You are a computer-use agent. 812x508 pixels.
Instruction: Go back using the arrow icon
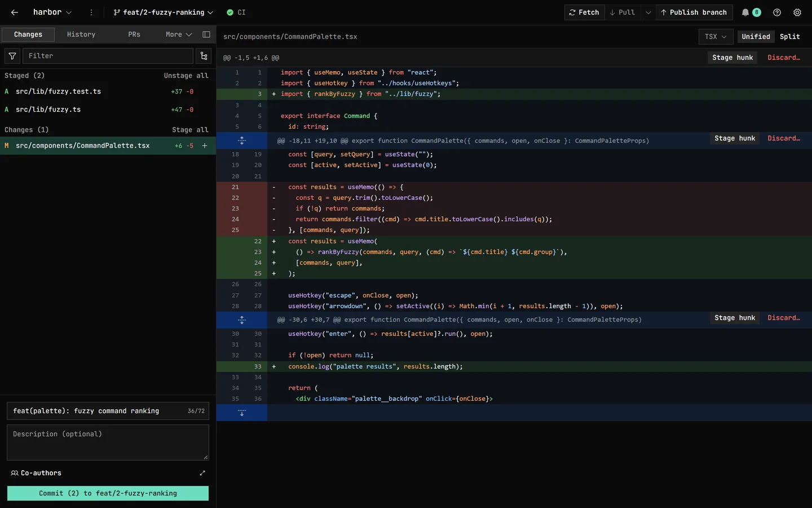pos(15,12)
